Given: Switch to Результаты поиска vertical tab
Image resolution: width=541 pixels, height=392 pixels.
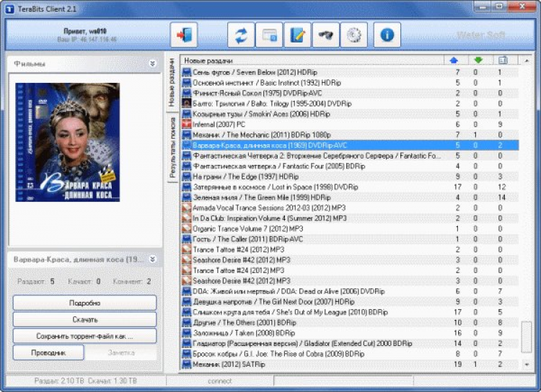Looking at the screenshot, I should 172,148.
